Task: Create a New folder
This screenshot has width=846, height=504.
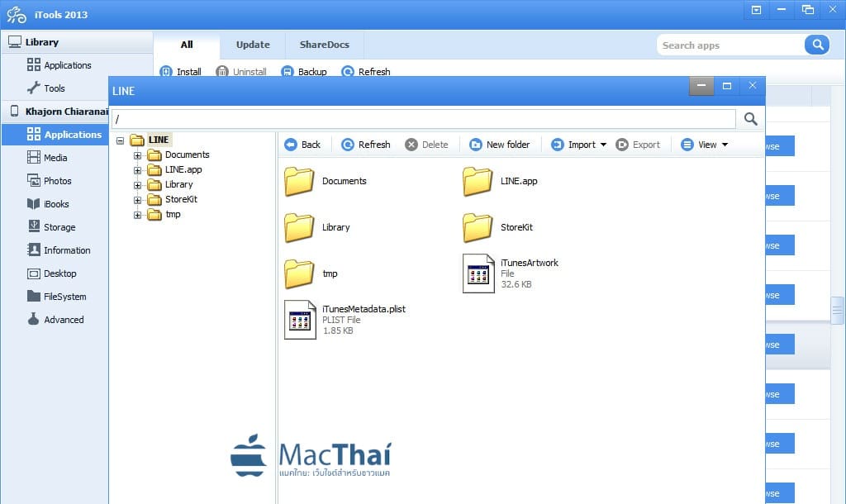Action: 500,145
